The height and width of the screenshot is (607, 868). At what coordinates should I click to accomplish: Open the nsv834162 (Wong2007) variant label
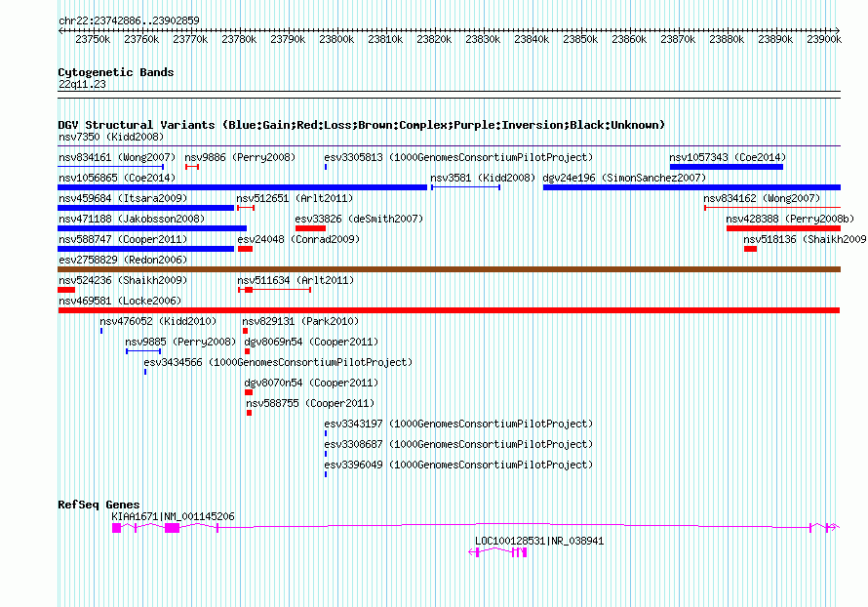[762, 198]
